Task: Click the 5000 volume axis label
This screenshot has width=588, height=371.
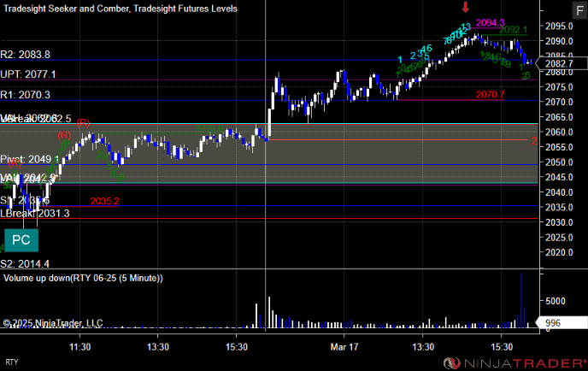Action: pos(556,301)
